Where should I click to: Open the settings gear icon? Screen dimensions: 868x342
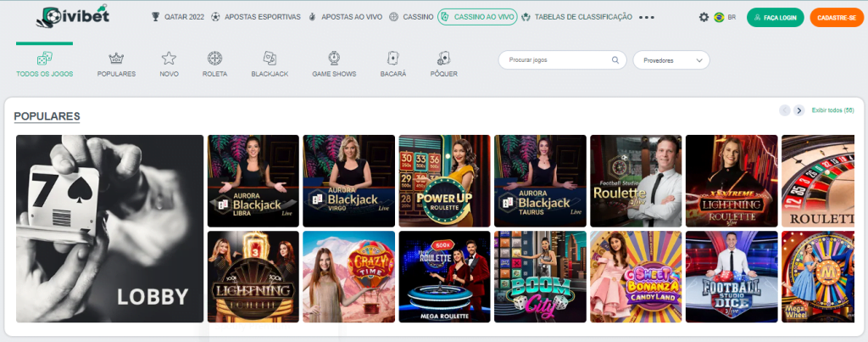pyautogui.click(x=704, y=17)
